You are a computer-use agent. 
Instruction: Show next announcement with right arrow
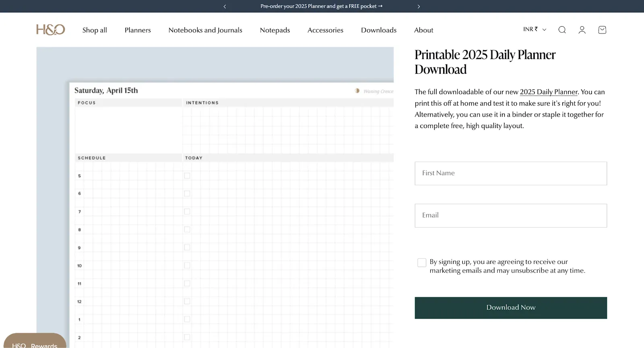click(x=419, y=6)
